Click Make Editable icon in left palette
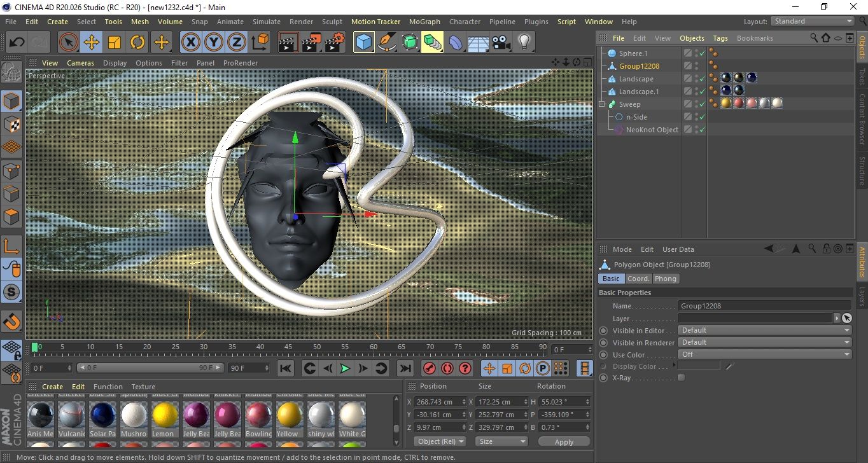Viewport: 868px width, 463px height. (11, 72)
